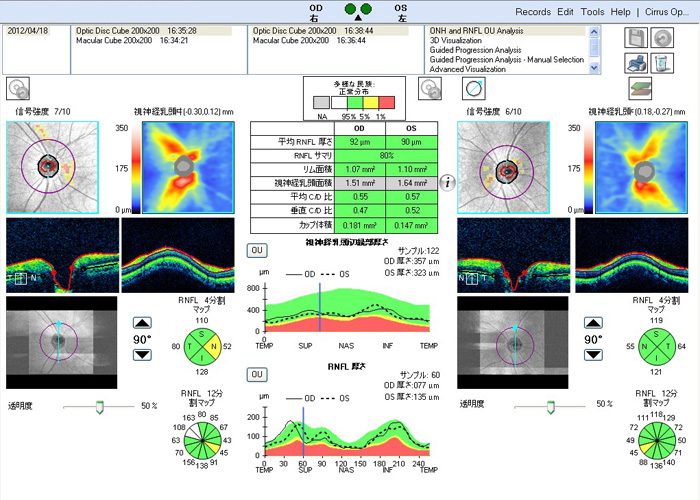
Task: Select OS Macular Cube 200x200 16:36:44
Action: click(309, 41)
